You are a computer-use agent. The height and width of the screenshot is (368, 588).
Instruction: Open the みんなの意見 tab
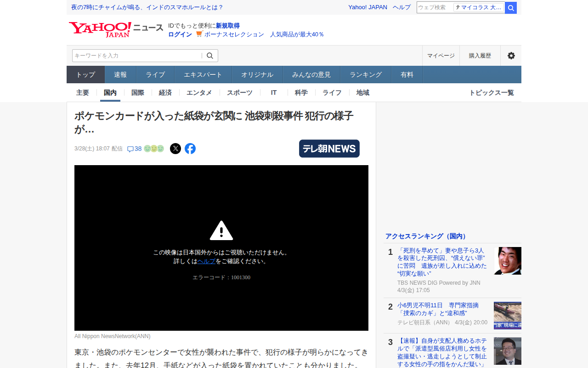[x=311, y=75]
